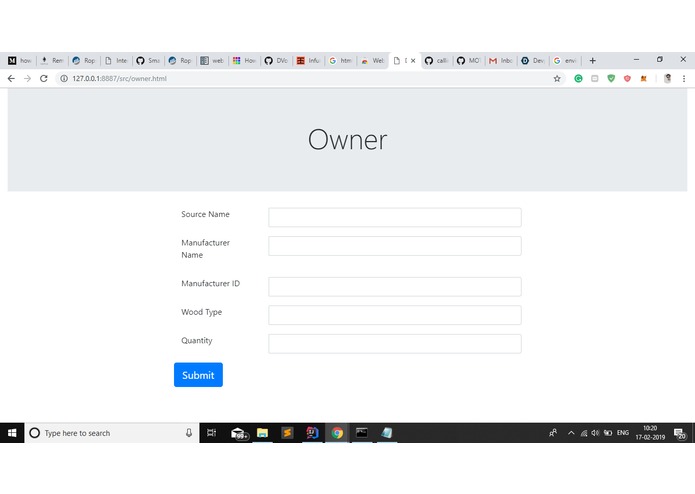The width and height of the screenshot is (695, 494).
Task: Reload the owner.html page
Action: [x=43, y=78]
